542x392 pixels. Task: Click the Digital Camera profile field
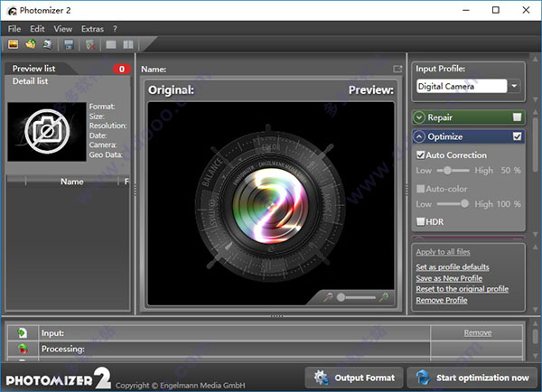pos(462,86)
